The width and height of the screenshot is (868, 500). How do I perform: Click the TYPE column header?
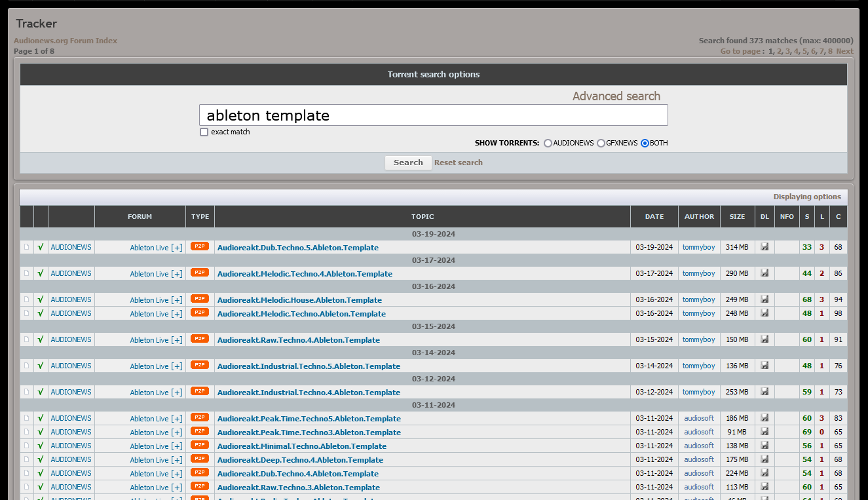tap(200, 217)
